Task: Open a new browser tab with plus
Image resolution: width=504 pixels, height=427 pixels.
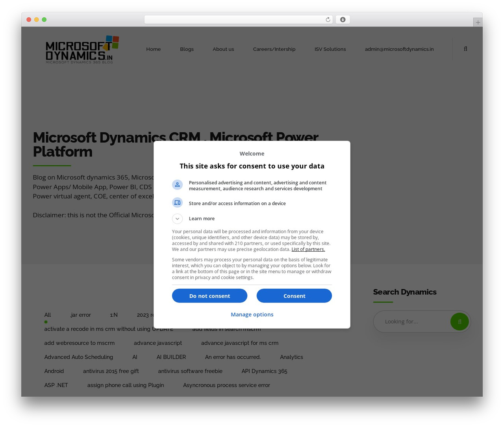Action: pos(478,22)
